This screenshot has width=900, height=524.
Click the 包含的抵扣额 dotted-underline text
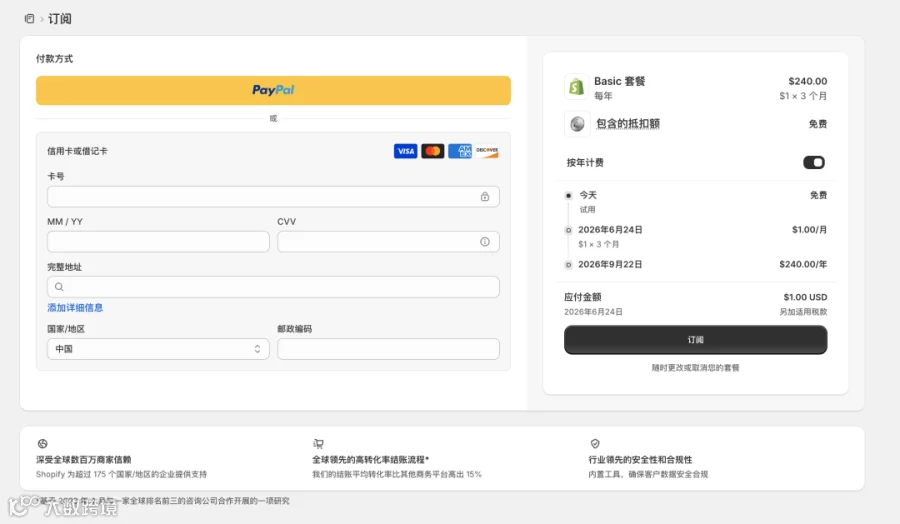pos(628,123)
